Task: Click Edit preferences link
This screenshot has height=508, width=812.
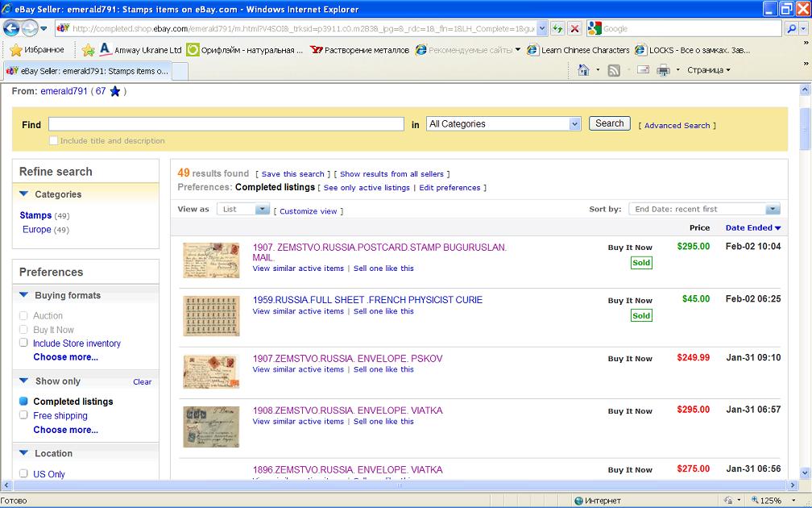Action: 449,188
